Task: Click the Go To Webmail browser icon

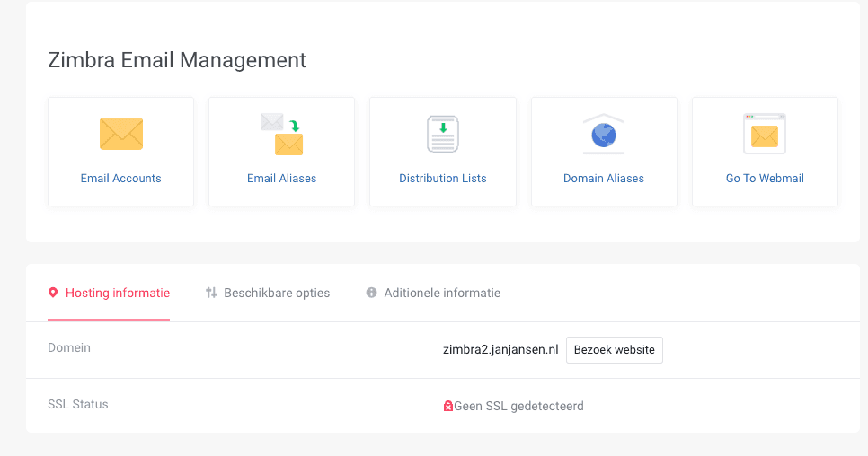Action: tap(765, 134)
